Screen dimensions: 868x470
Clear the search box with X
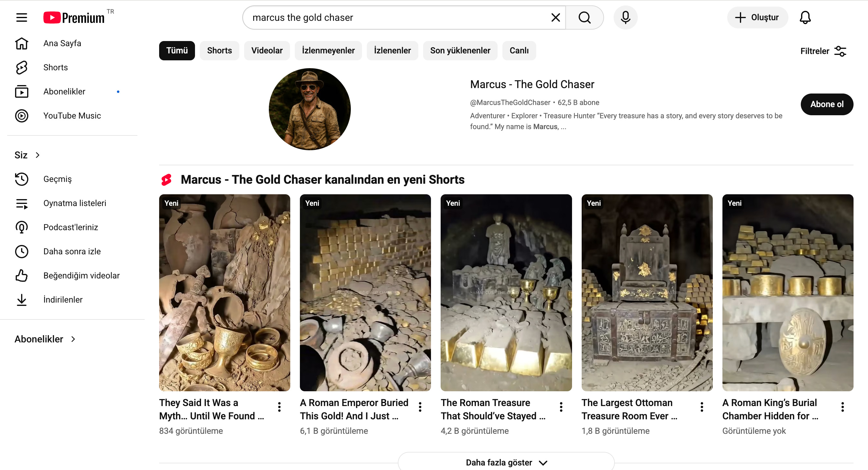point(555,17)
